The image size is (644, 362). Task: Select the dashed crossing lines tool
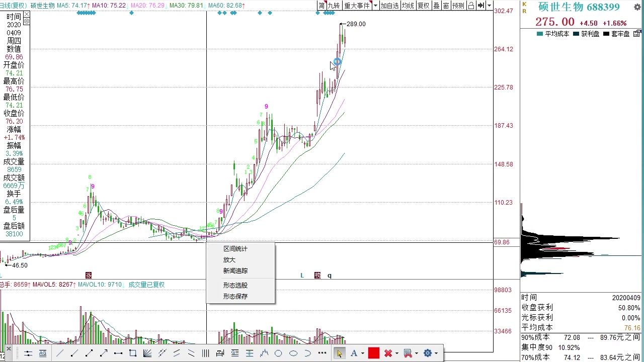(x=162, y=353)
